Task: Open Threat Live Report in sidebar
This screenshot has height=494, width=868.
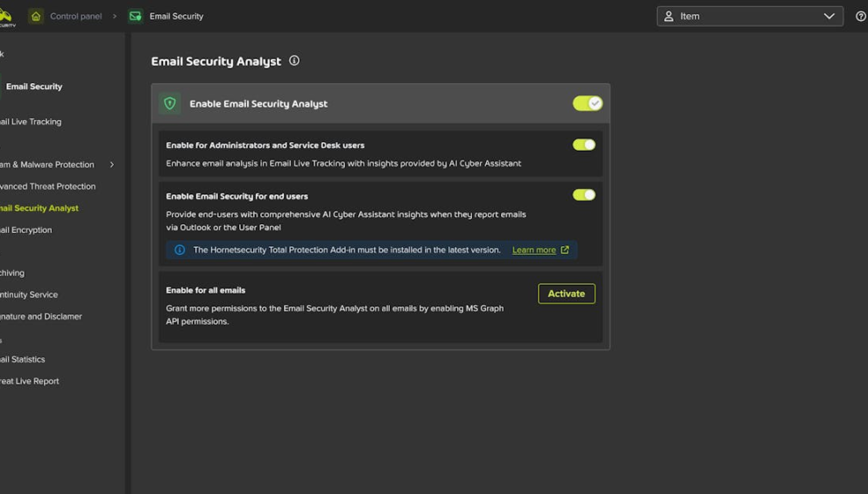Action: point(29,381)
